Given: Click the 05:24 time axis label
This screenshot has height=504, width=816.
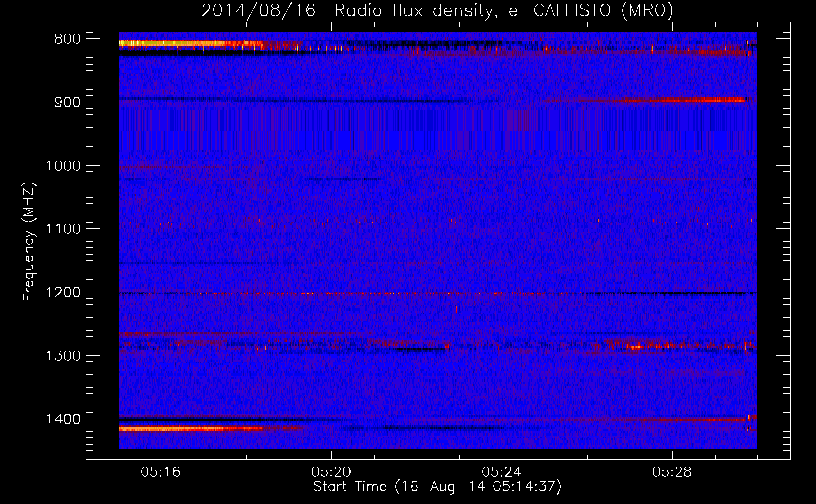Looking at the screenshot, I should pyautogui.click(x=502, y=472).
